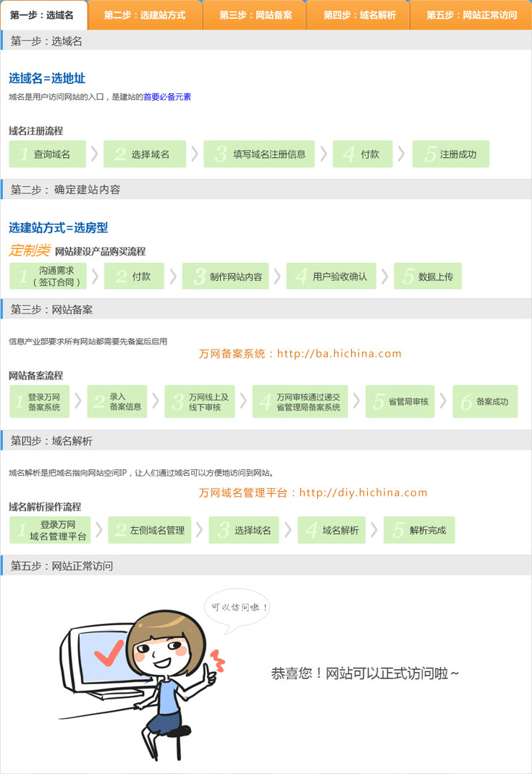Click step 5 省管局审核 box
This screenshot has height=774, width=532.
(x=400, y=402)
